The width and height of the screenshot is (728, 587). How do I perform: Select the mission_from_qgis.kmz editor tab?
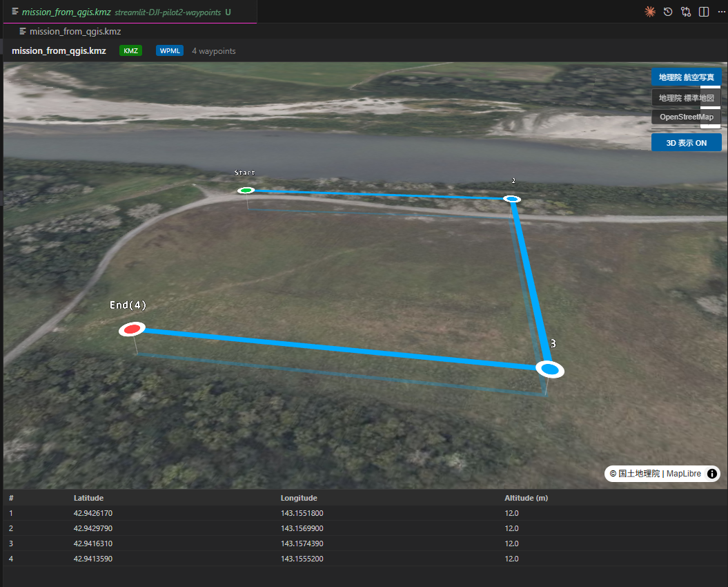tap(130, 12)
